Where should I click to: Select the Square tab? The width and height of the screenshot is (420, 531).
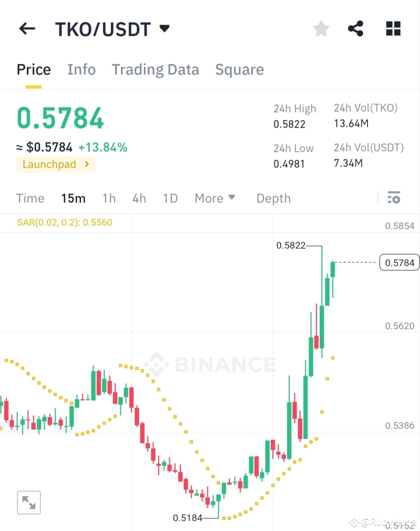pyautogui.click(x=240, y=69)
